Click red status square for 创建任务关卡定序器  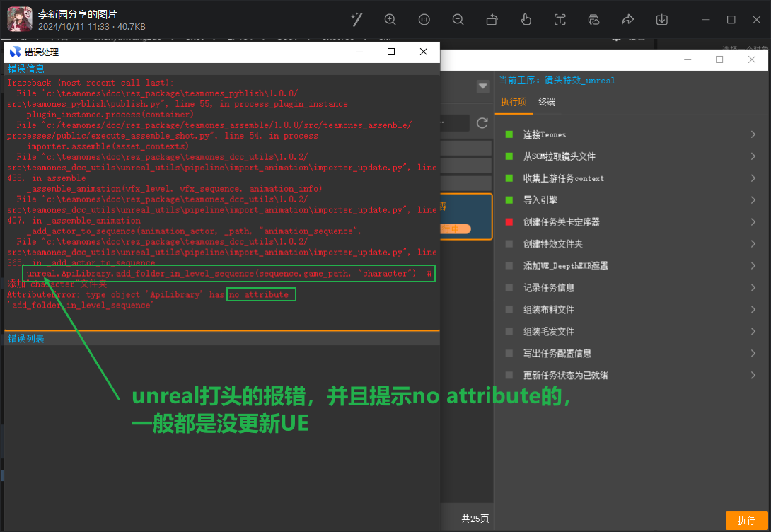(509, 222)
